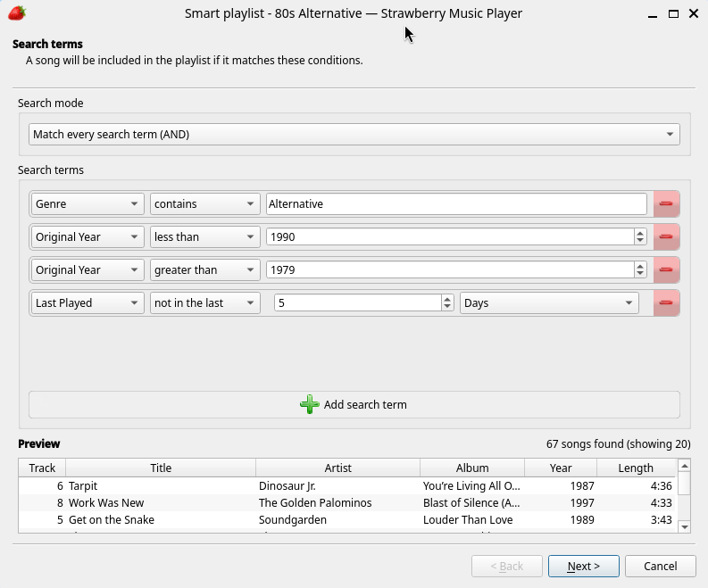The image size is (708, 588).
Task: Remove the Original Year less than term
Action: point(666,237)
